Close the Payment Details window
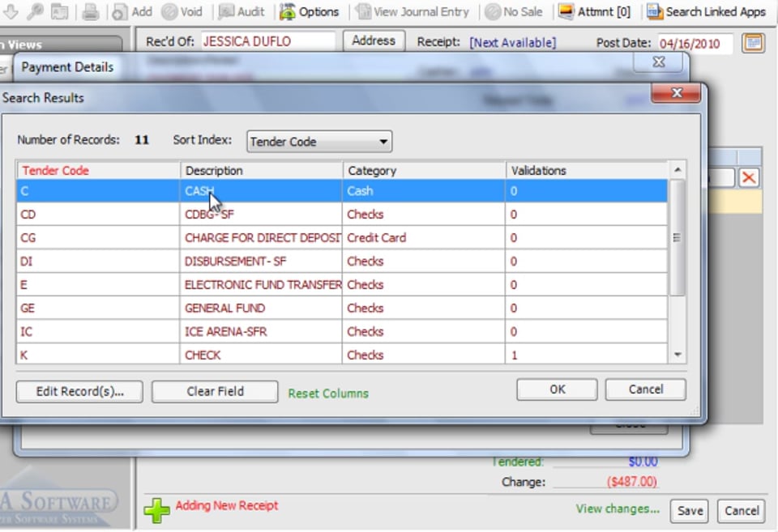Image resolution: width=778 pixels, height=532 pixels. click(x=658, y=62)
